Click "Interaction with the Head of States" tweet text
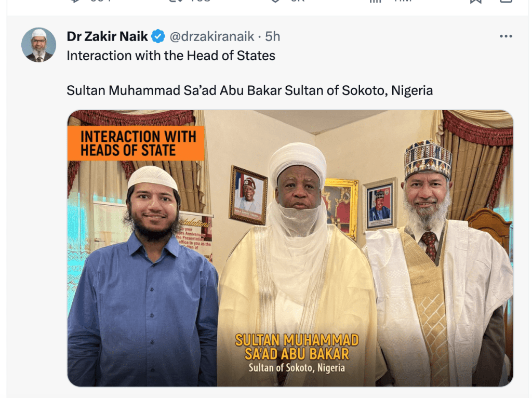This screenshot has height=398, width=532. 171,56
